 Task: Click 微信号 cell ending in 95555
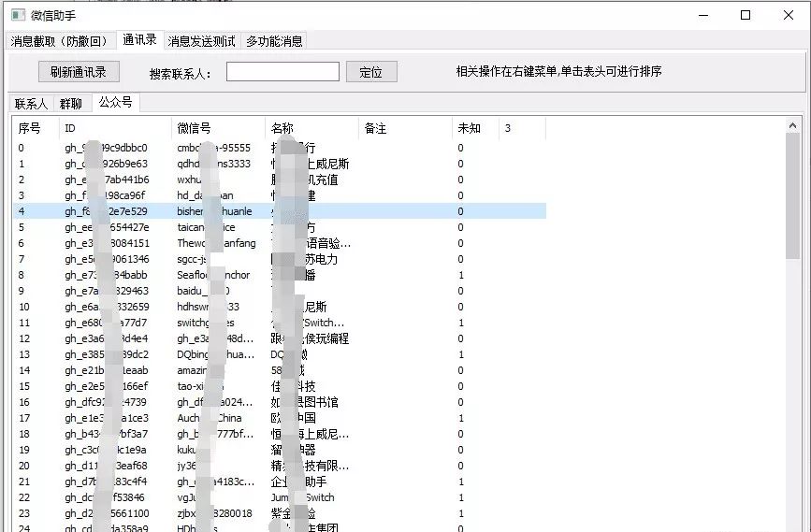(x=213, y=148)
